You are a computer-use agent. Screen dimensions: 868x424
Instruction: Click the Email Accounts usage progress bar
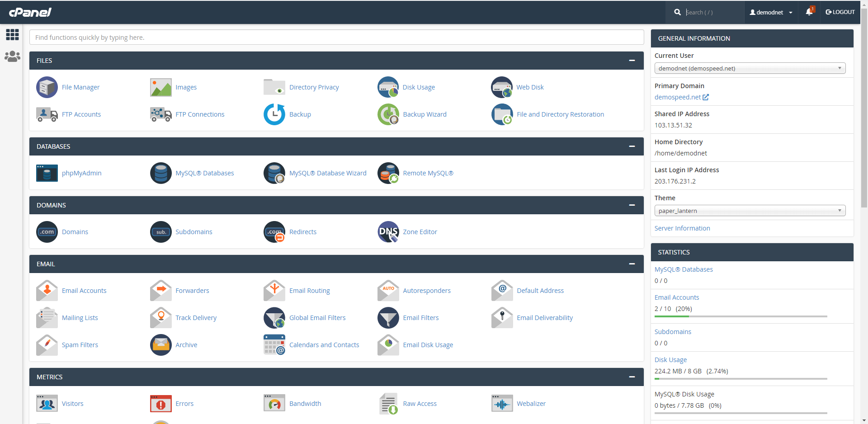tap(741, 316)
